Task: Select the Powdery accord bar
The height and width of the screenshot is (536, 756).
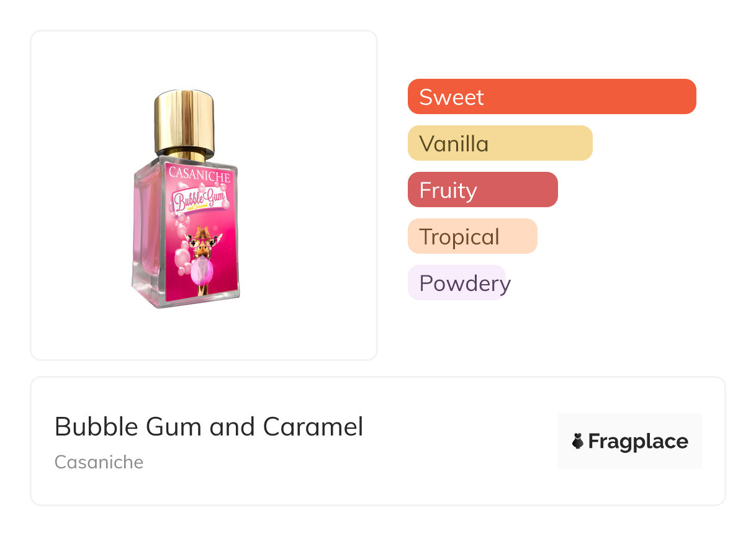Action: (457, 283)
